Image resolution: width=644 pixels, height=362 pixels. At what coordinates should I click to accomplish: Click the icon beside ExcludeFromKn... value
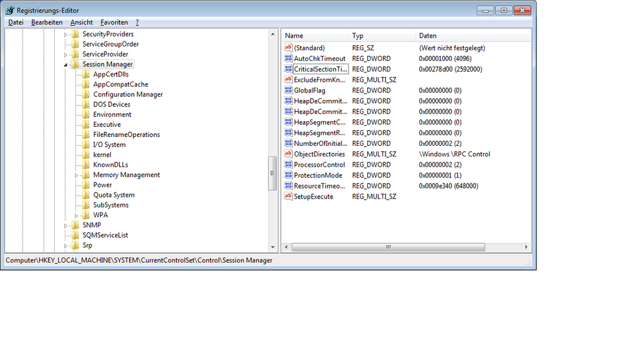coord(289,80)
